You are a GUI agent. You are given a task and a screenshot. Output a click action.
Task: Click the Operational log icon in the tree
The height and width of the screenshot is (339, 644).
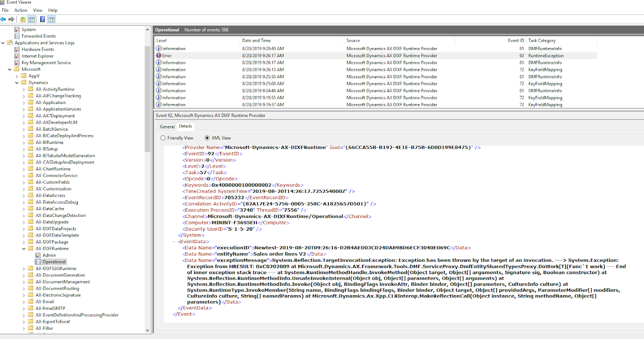(x=38, y=262)
